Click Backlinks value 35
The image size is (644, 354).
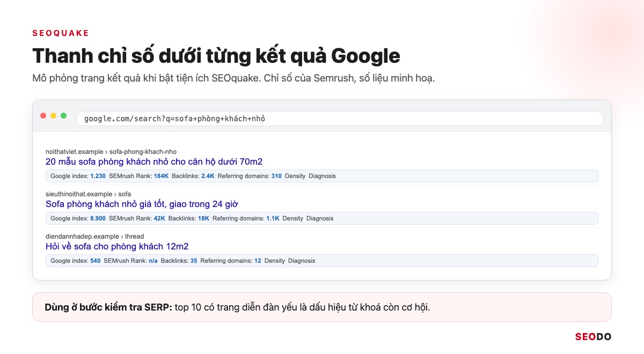194,261
